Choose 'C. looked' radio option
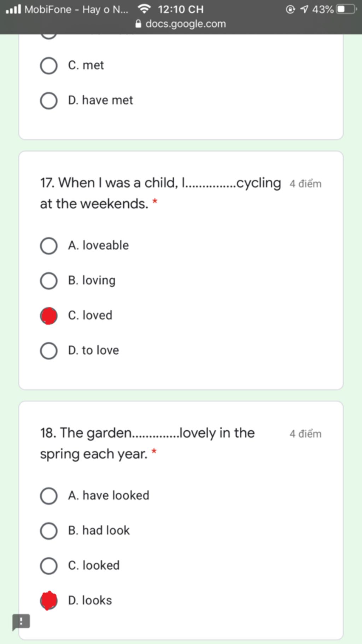The width and height of the screenshot is (362, 644). [x=49, y=566]
